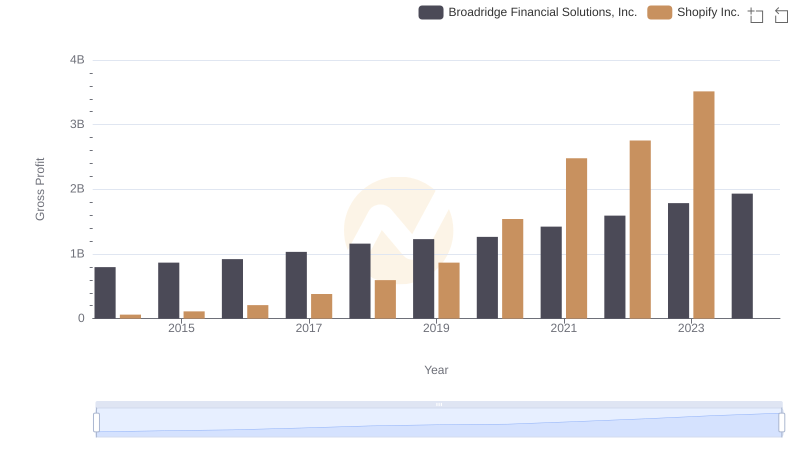
Task: Click the zoom area select icon
Action: tap(756, 15)
